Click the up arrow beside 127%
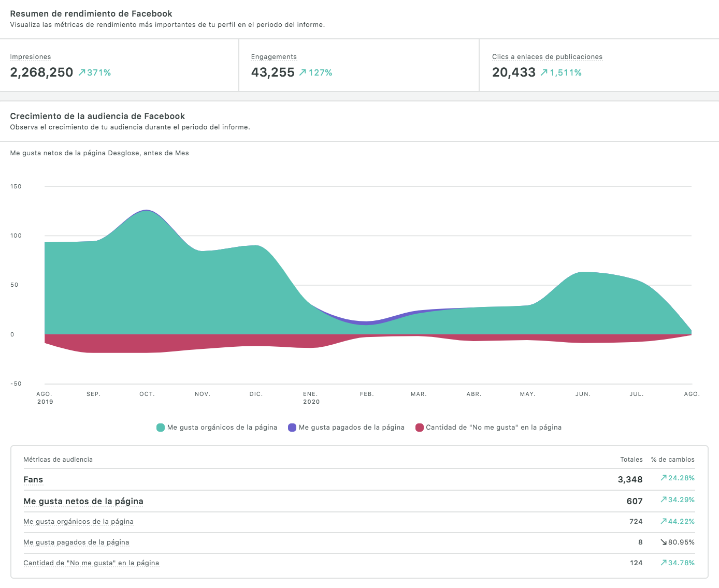 point(303,73)
